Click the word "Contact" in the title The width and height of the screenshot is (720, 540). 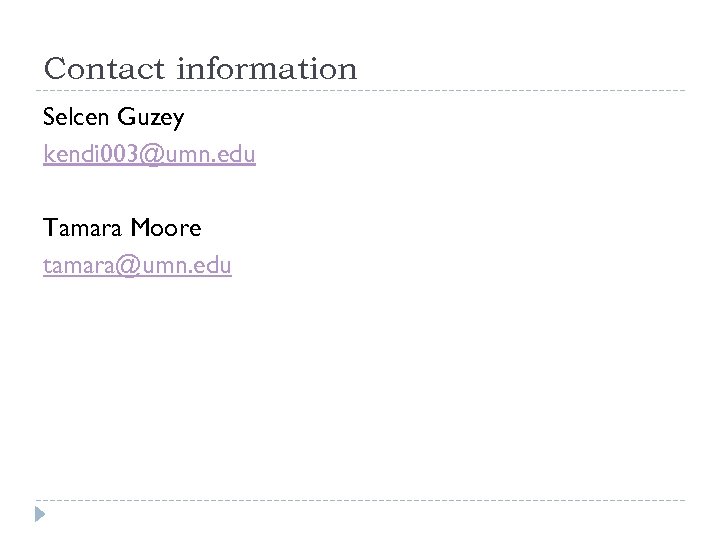pos(105,69)
